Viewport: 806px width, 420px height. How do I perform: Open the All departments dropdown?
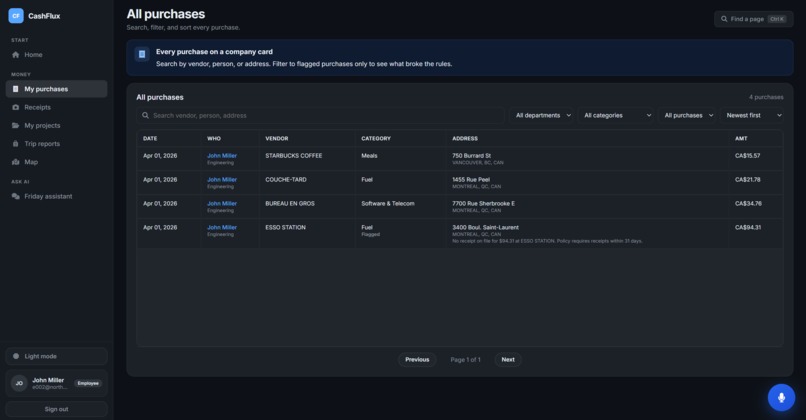pyautogui.click(x=543, y=116)
